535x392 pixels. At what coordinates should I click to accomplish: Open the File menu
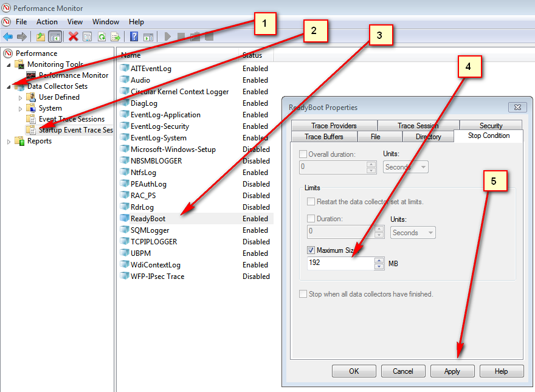21,22
